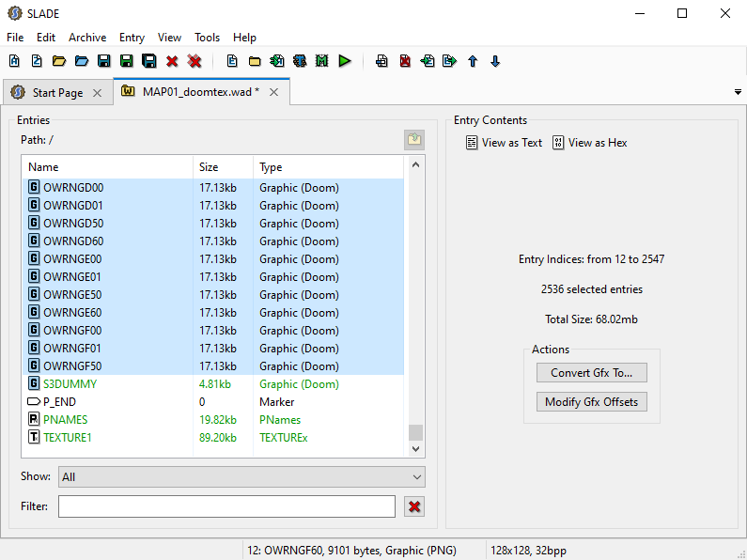Click the New Archive toolbar icon

(14, 61)
